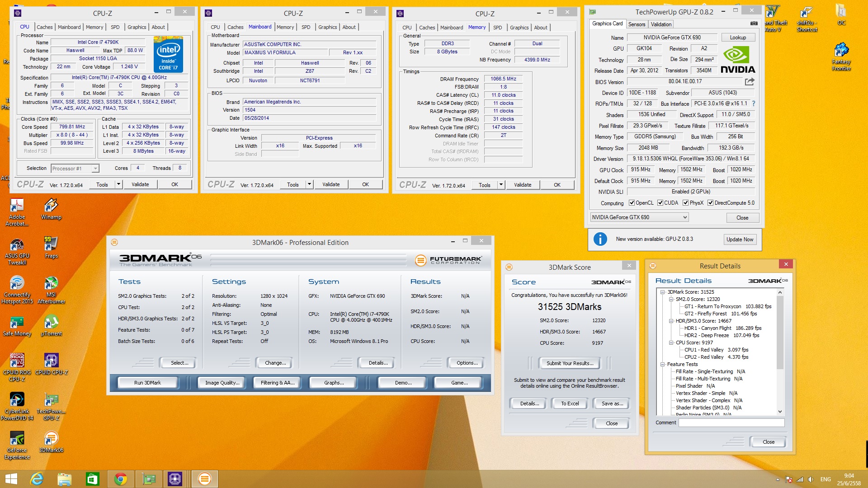Open NVIDIA GeForce GTX 690 GPU dropdown
Viewport: 868px width, 488px height.
click(x=685, y=217)
